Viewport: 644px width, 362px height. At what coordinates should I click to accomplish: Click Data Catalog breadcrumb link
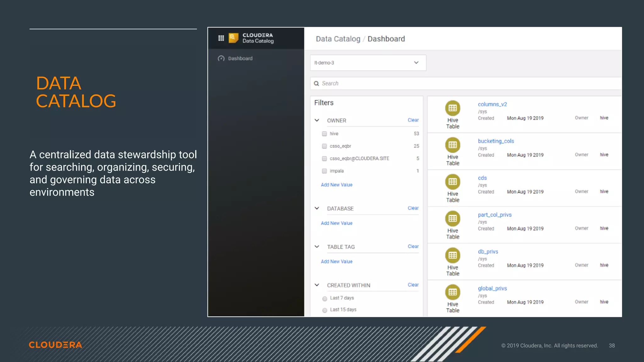point(338,39)
